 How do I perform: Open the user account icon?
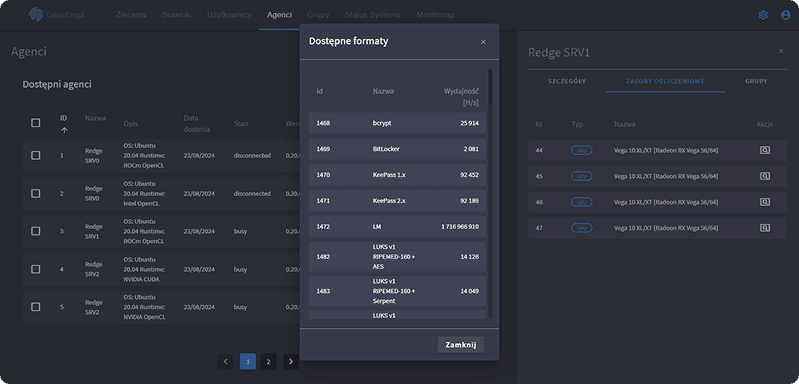[x=785, y=15]
